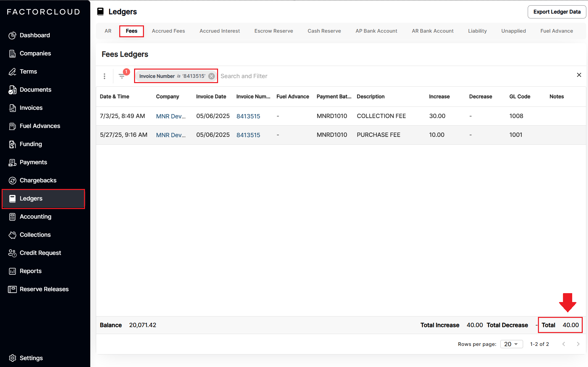Select the Dashboard icon in the sidebar
This screenshot has height=367, width=588.
13,35
